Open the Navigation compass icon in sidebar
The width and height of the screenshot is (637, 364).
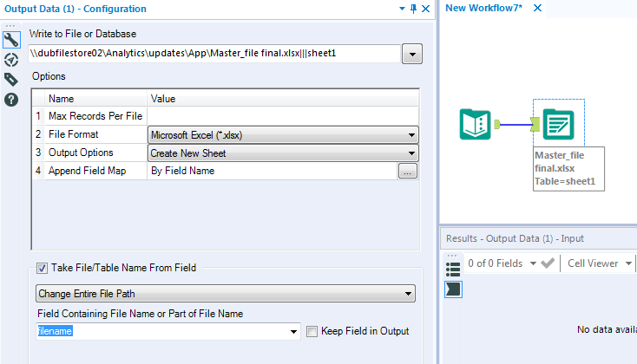pos(11,60)
